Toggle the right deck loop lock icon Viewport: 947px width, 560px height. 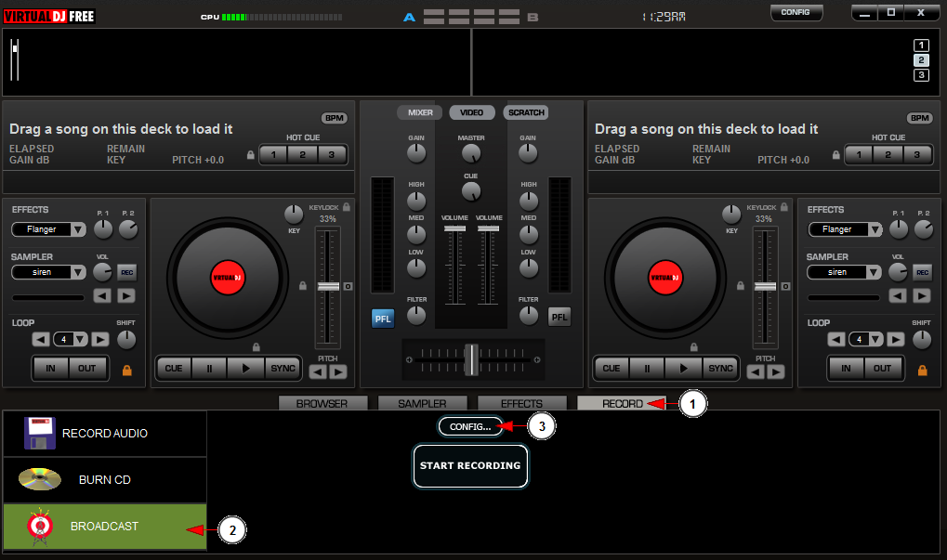[x=922, y=370]
